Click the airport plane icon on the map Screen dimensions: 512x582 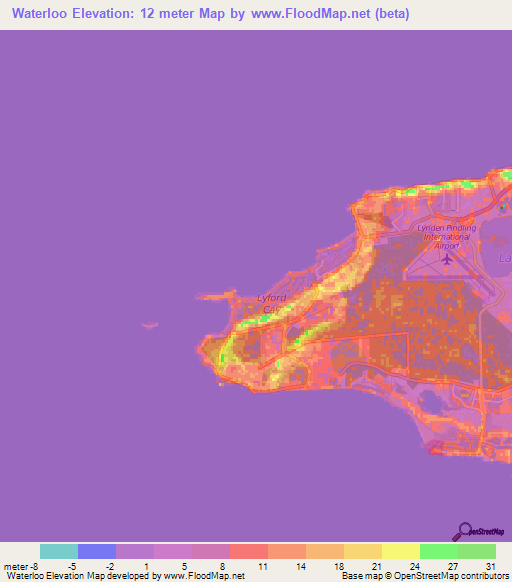447,259
